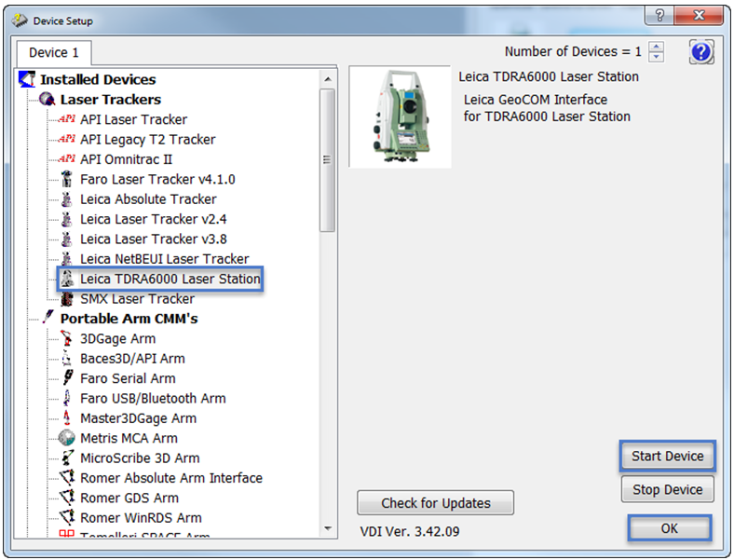This screenshot has width=734, height=560.
Task: Click the title bar question mark help button
Action: click(x=659, y=16)
